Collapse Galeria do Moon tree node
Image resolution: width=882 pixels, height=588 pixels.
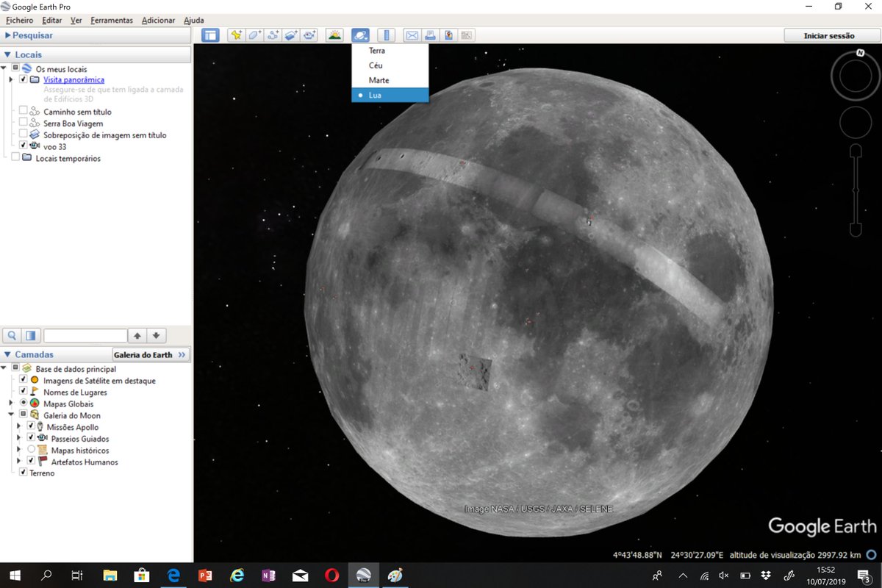(11, 415)
